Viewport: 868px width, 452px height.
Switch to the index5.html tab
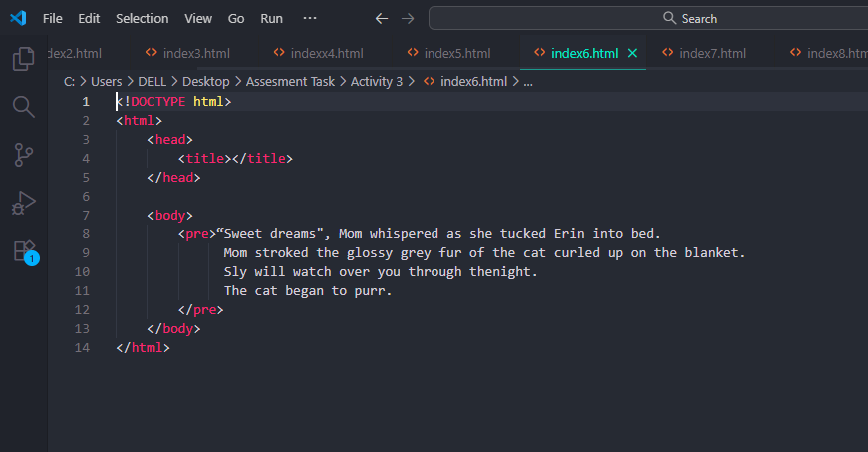coord(456,53)
